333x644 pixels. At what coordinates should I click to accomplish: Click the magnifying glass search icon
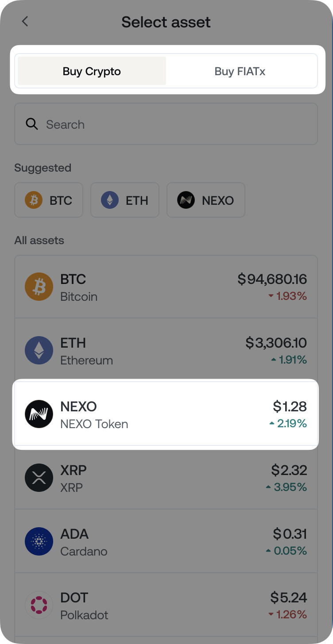pyautogui.click(x=31, y=124)
